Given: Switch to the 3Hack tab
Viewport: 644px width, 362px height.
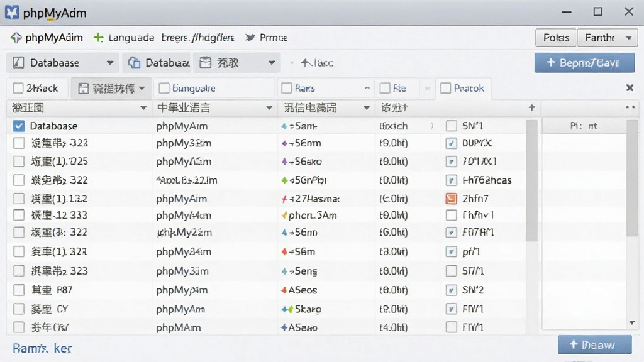Looking at the screenshot, I should tap(37, 88).
